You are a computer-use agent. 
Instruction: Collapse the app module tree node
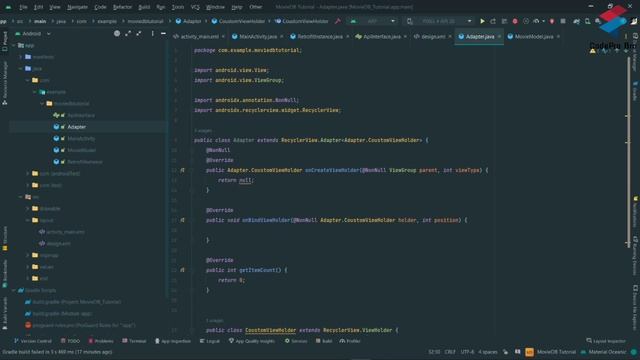click(14, 45)
